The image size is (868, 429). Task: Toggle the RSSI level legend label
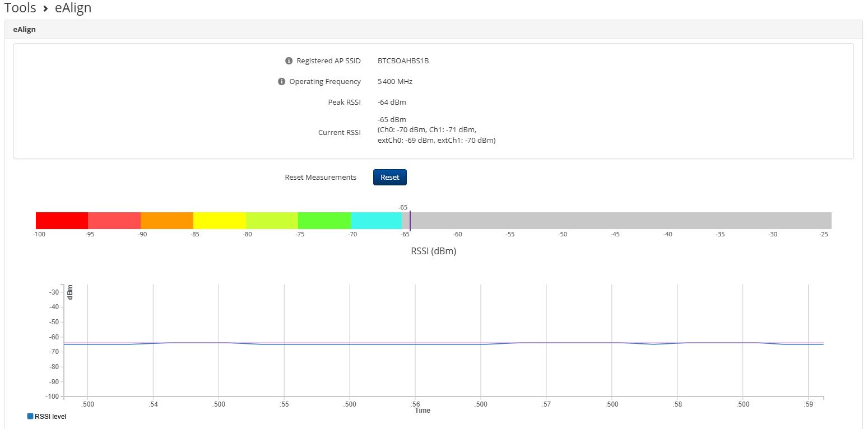pos(50,416)
